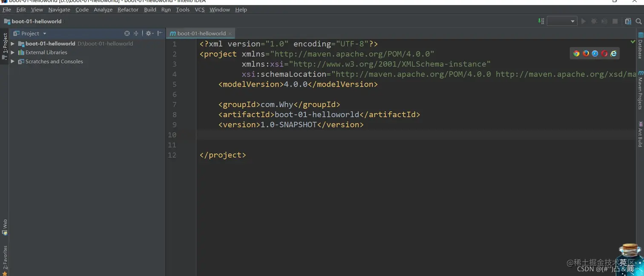Open the run configuration dropdown
This screenshot has width=644, height=276.
tap(562, 21)
